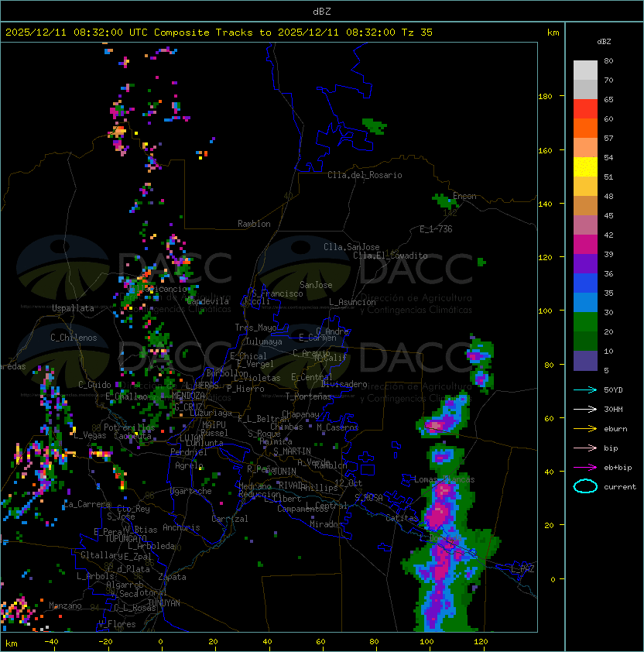The width and height of the screenshot is (644, 652).
Task: Click the magenta eb+bip arrow in legend
Action: [x=585, y=468]
